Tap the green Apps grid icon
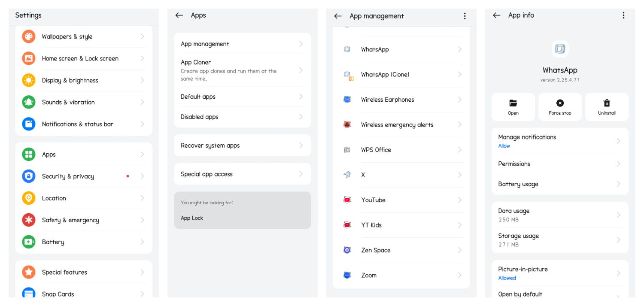 pos(29,155)
